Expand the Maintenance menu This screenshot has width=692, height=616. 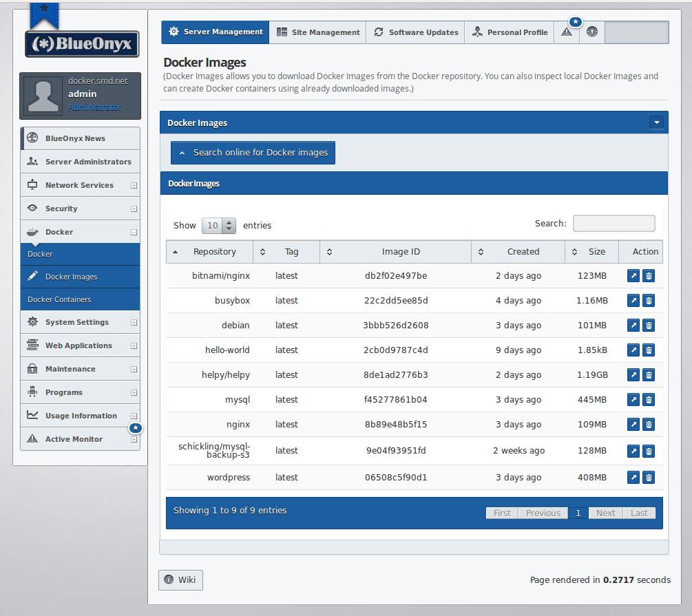(x=134, y=370)
